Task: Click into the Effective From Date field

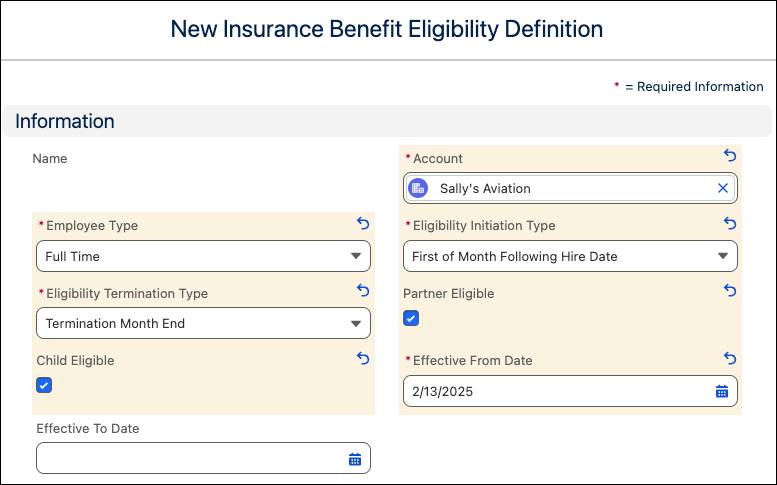Action: pyautogui.click(x=555, y=391)
